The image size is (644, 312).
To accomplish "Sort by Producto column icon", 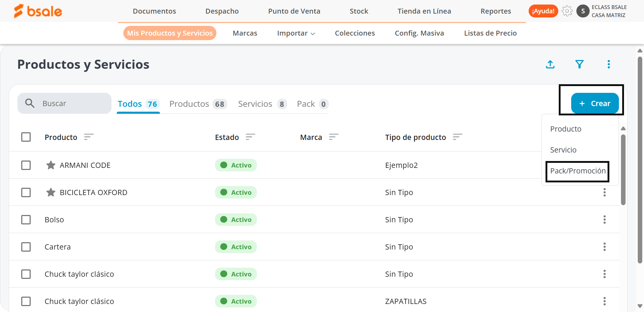I will [x=89, y=137].
